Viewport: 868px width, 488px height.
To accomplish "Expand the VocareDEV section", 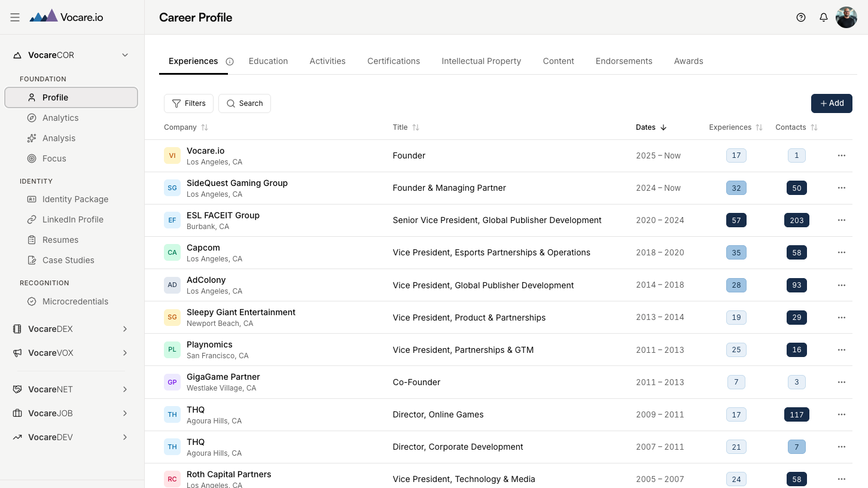I will tap(125, 437).
